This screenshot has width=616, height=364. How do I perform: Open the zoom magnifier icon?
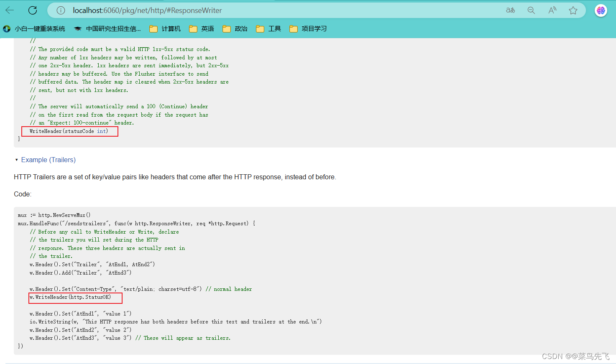(531, 10)
